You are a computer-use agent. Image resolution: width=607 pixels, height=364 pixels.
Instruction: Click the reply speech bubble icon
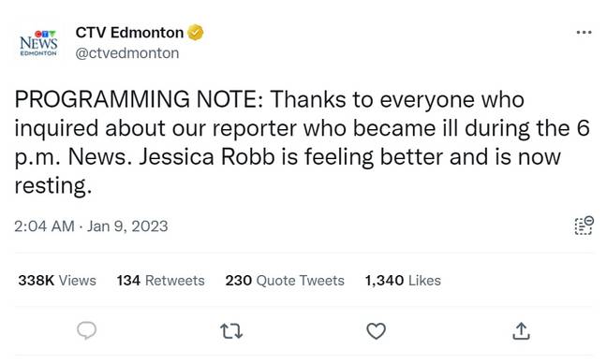pyautogui.click(x=87, y=330)
